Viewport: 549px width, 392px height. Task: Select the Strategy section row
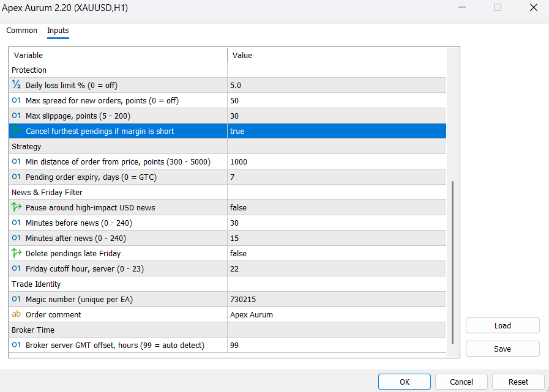point(228,146)
